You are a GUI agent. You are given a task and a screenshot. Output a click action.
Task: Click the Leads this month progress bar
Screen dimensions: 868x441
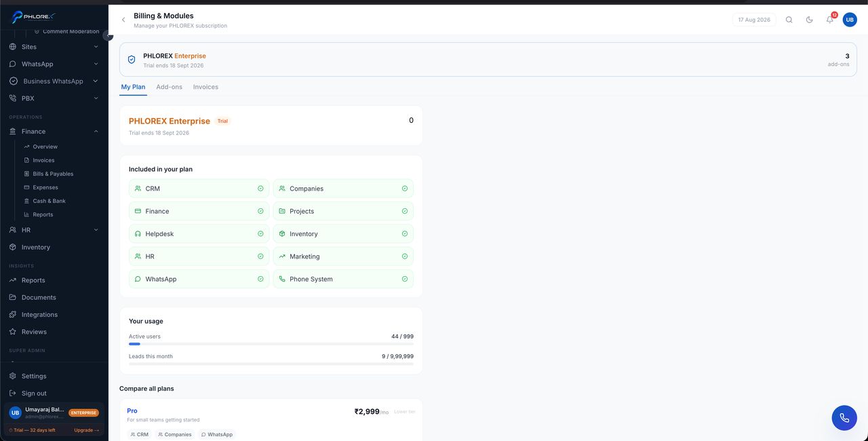[271, 364]
